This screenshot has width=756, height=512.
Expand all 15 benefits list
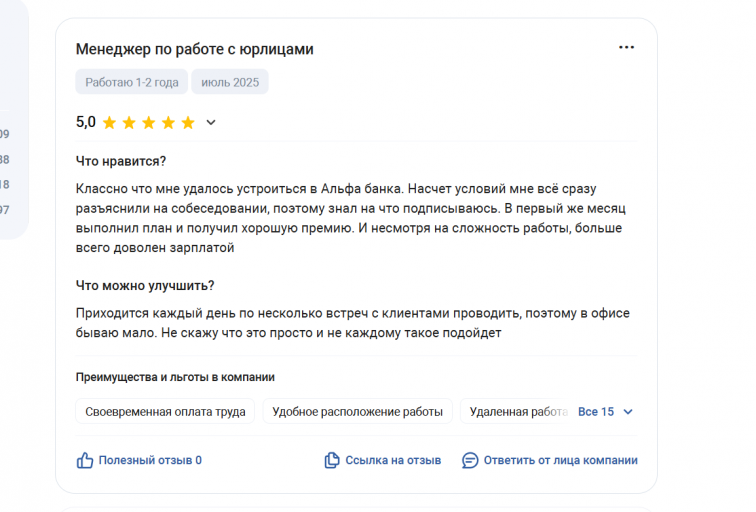(x=596, y=412)
